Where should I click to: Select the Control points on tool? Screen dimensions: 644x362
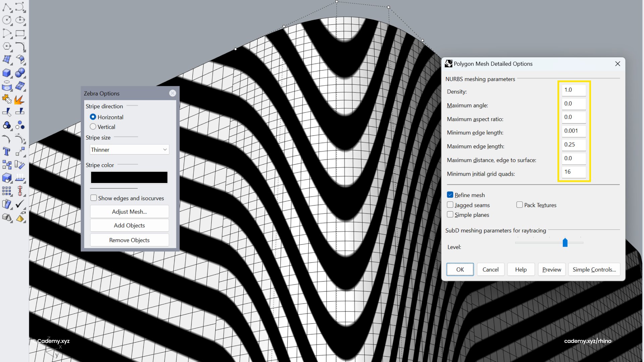[x=20, y=139]
